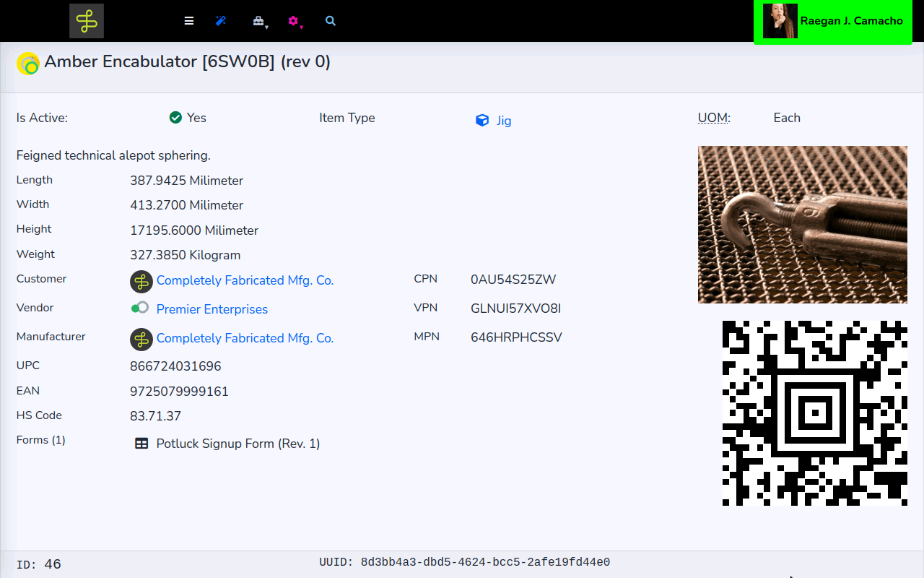
Task: Click the Premier Enterprises vendor logo
Action: click(140, 309)
